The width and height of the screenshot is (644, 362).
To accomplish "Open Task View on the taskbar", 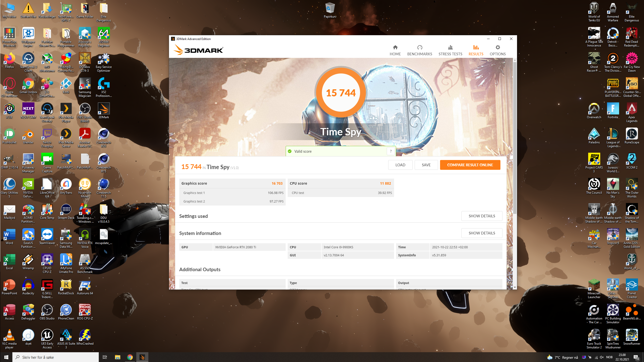I will click(x=105, y=357).
